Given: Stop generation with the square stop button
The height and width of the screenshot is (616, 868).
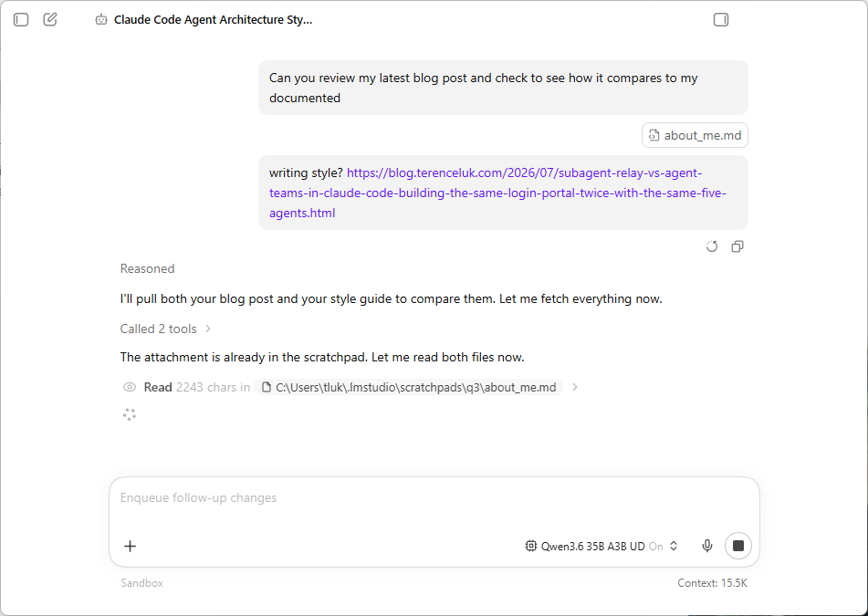Looking at the screenshot, I should [737, 547].
